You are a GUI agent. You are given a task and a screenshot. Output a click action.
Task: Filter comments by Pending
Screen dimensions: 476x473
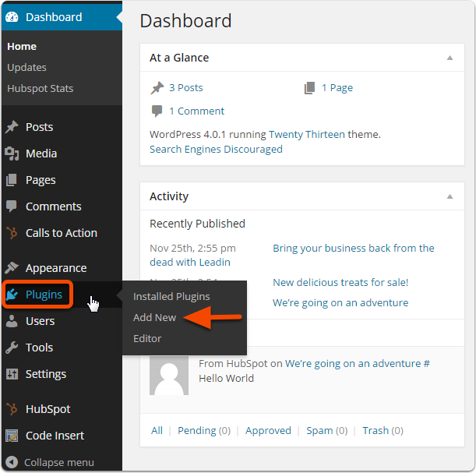(x=198, y=430)
